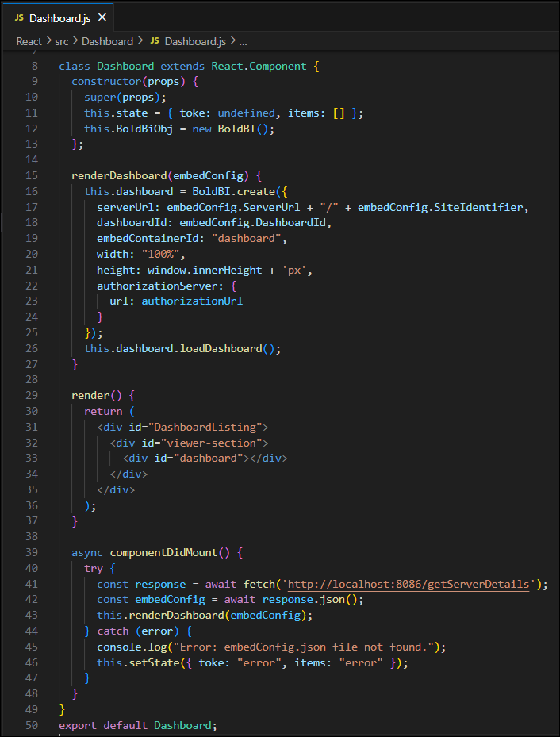Click line number 8 in the gutter
560x737 pixels.
(x=34, y=66)
